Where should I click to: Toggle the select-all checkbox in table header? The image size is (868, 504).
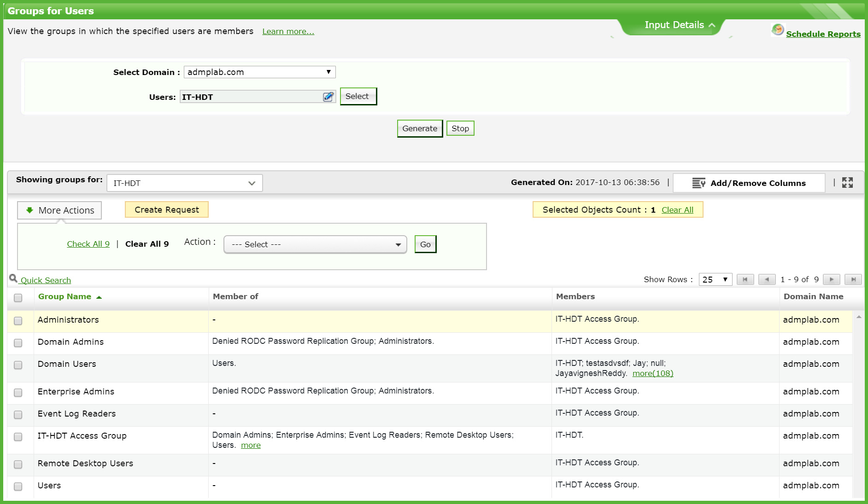(x=18, y=298)
